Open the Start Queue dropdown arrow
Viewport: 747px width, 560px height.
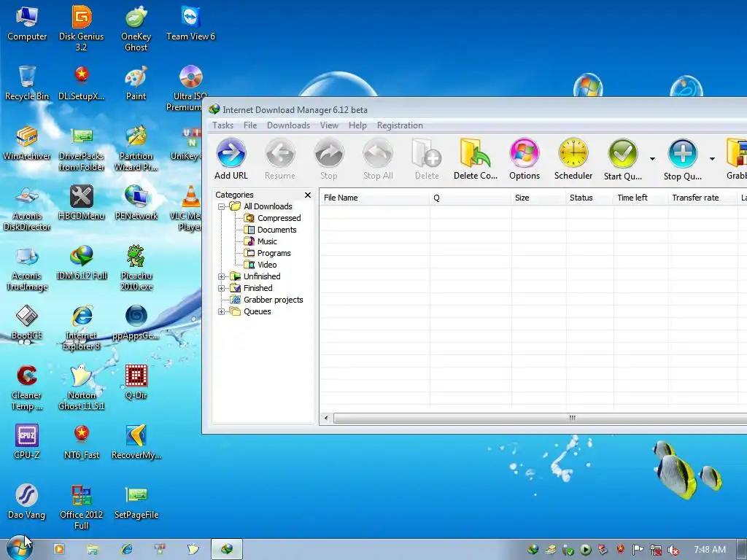pos(652,159)
